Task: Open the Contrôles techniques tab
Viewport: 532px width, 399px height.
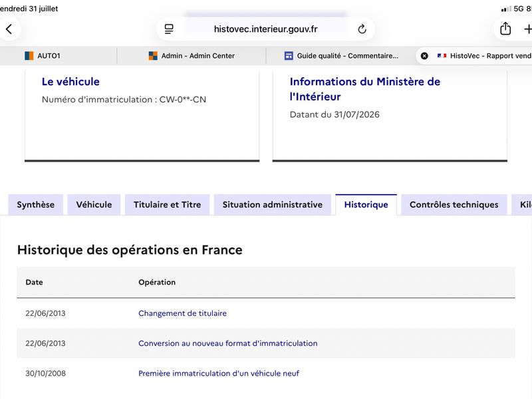Action: [x=454, y=205]
